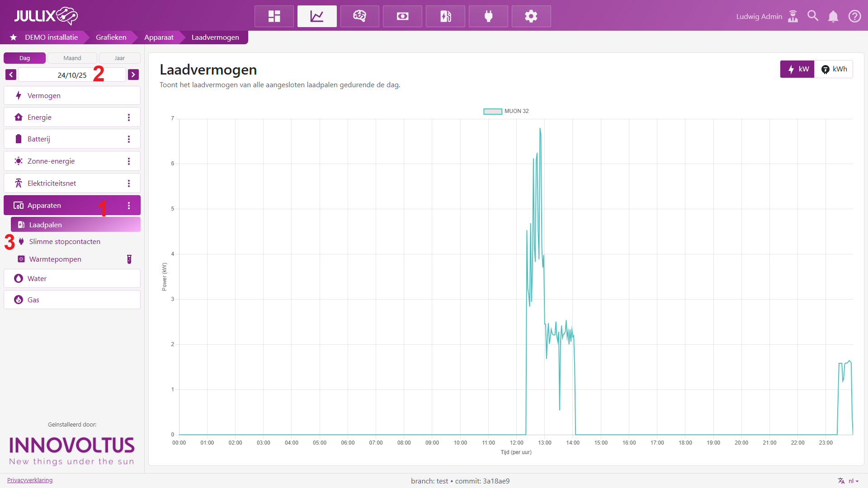This screenshot has height=488, width=868.
Task: Switch to Maand tab
Action: [72, 58]
